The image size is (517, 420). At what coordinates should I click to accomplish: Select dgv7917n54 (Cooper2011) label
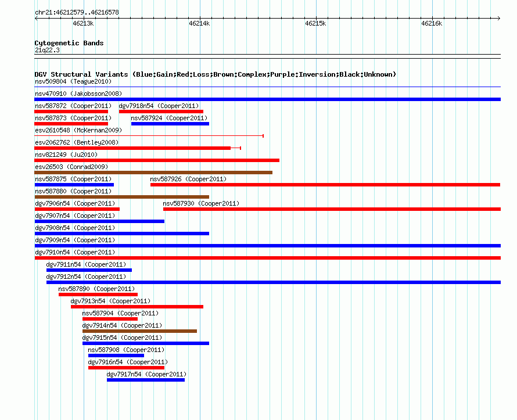point(146,374)
